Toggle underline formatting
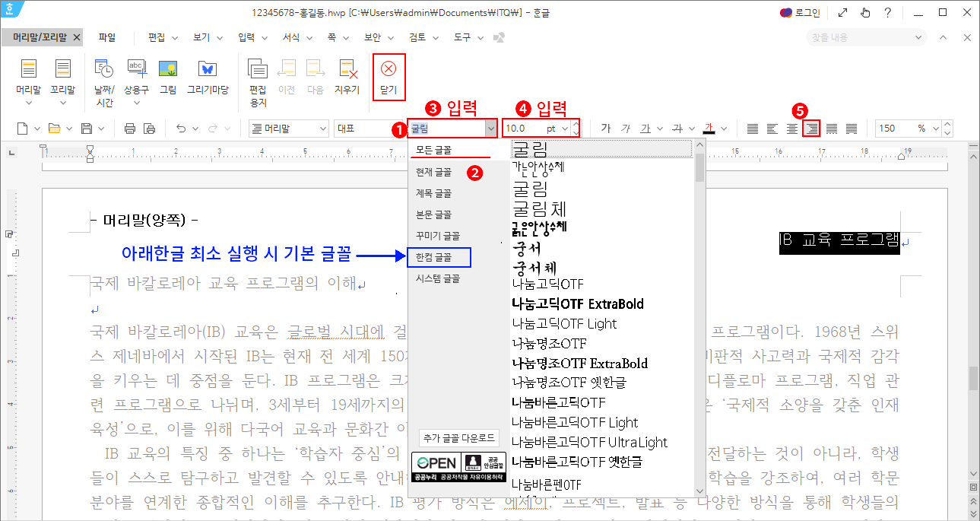Viewport: 980px width, 521px height. pos(645,128)
